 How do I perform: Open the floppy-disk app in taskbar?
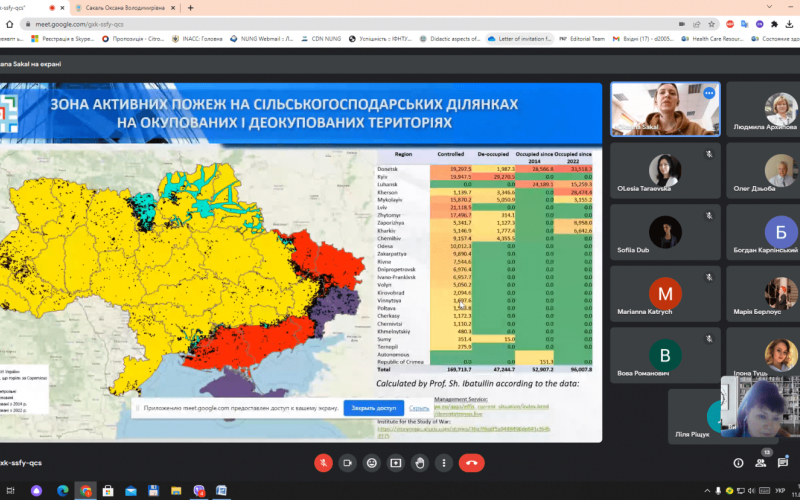(153, 491)
